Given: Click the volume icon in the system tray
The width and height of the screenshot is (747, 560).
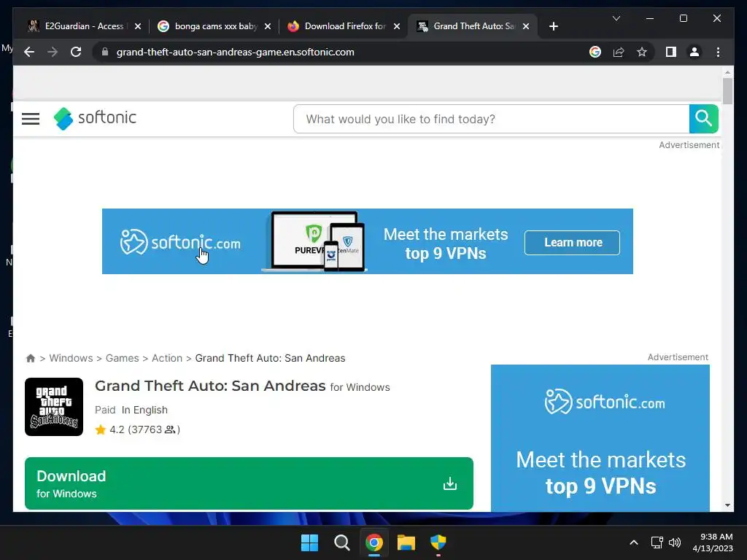Looking at the screenshot, I should point(675,542).
